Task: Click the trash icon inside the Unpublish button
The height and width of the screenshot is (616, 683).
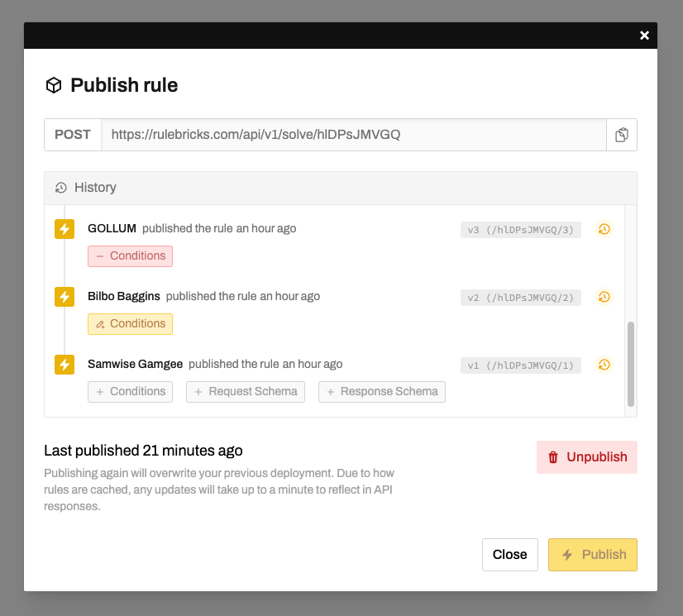Action: pyautogui.click(x=552, y=456)
